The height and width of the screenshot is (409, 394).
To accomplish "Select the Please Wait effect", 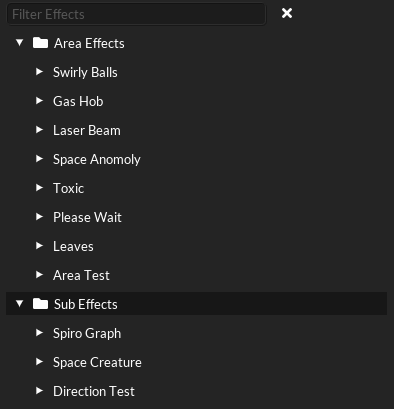I will [x=87, y=217].
